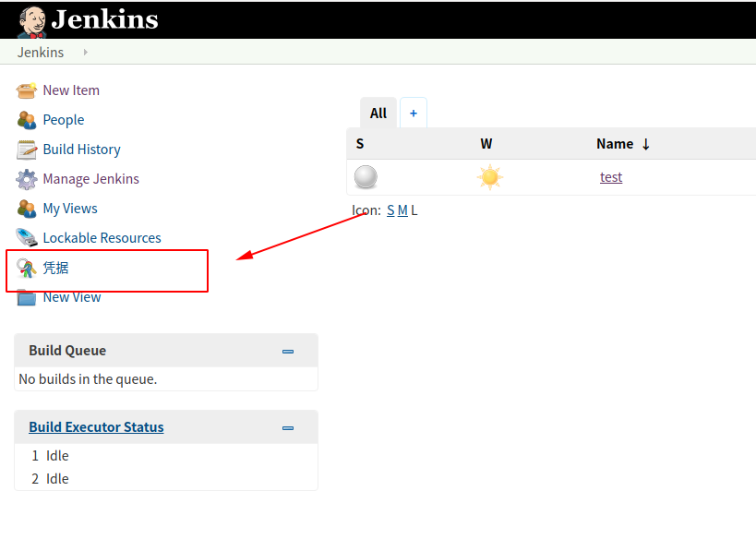Click the People icon
The width and height of the screenshot is (756, 539).
[26, 120]
